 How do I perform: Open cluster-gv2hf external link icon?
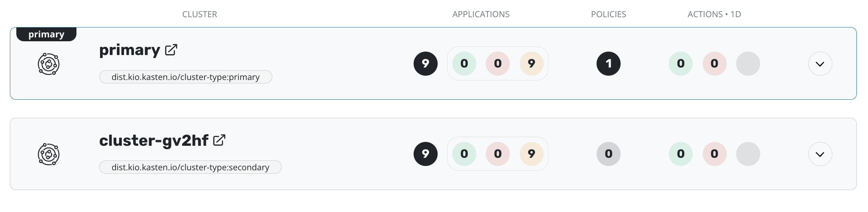219,141
